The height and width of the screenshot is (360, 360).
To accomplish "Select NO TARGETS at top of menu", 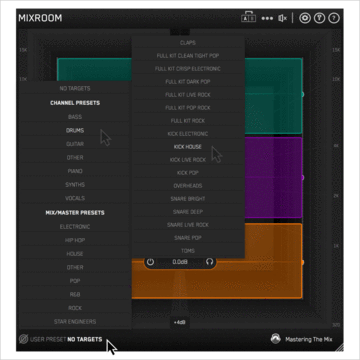I will [75, 88].
